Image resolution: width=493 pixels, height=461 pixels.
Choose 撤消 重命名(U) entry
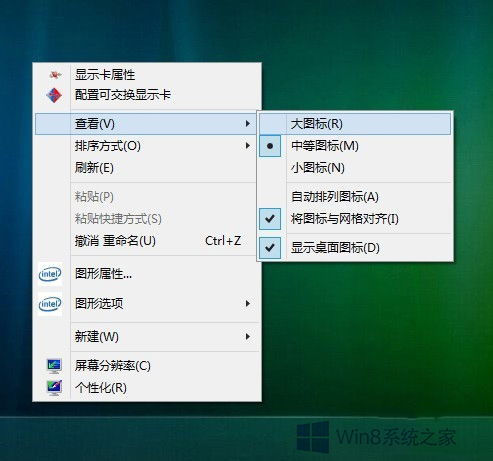pos(147,241)
